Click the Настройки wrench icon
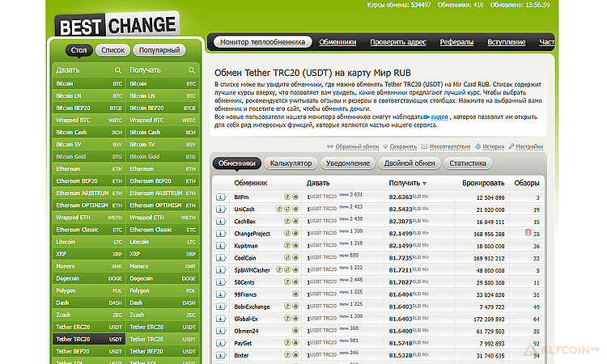This screenshot has width=607, height=364. coord(511,146)
